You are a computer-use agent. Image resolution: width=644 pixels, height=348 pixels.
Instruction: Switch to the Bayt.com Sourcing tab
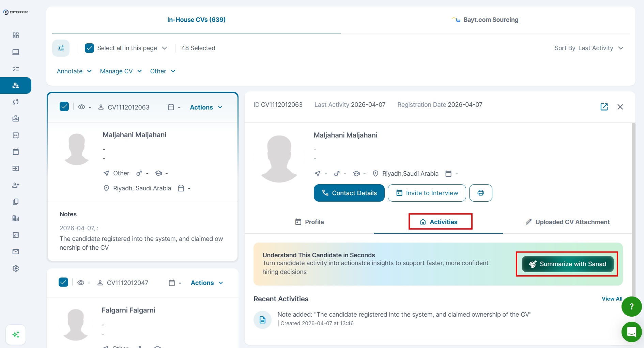485,20
